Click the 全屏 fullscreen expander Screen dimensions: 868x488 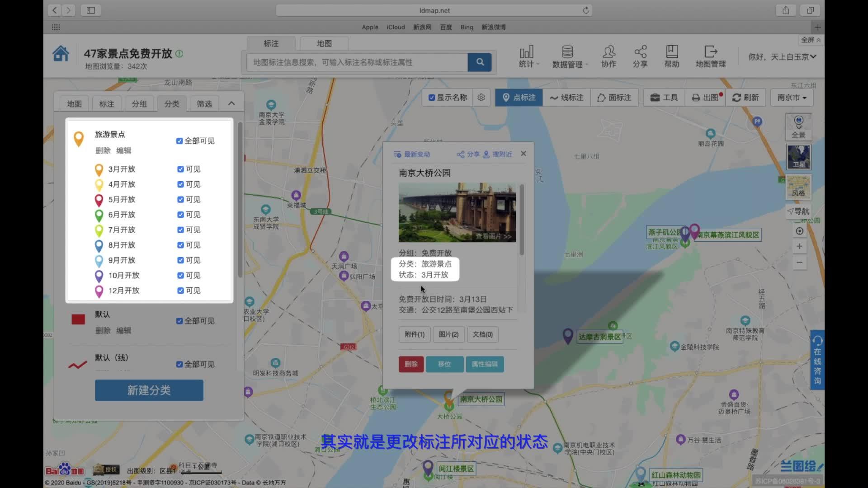[811, 40]
